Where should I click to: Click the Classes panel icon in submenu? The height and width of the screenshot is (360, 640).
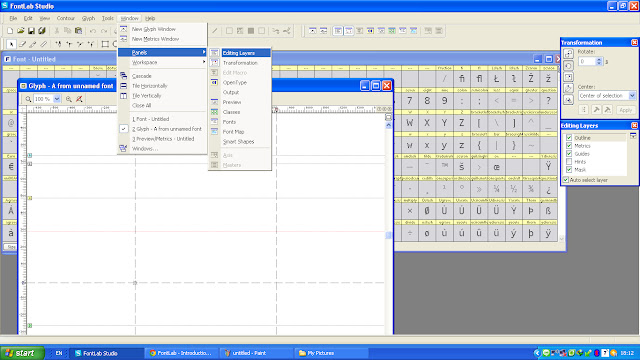click(214, 112)
